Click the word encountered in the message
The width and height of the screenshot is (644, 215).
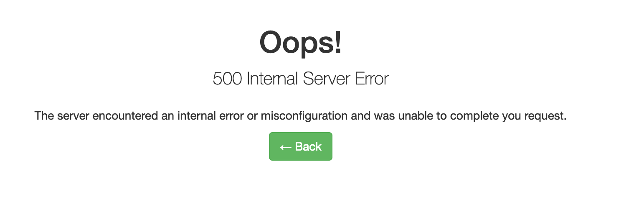click(125, 115)
